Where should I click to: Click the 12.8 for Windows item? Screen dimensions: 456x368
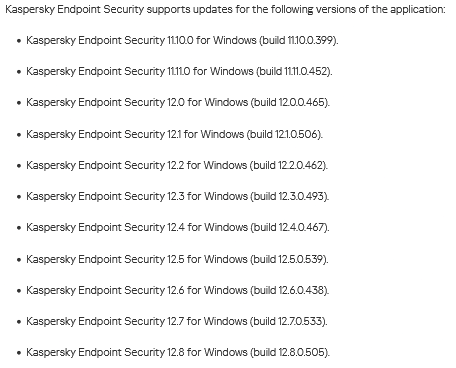pyautogui.click(x=178, y=352)
